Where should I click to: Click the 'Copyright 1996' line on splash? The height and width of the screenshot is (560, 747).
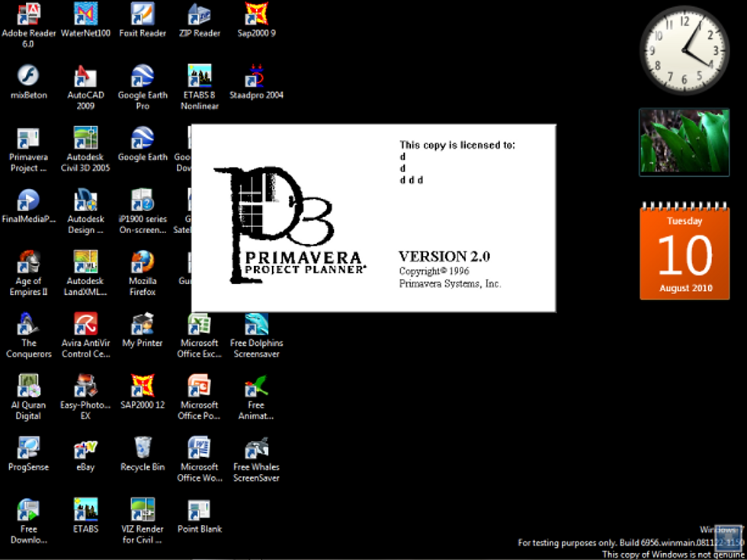pos(434,271)
